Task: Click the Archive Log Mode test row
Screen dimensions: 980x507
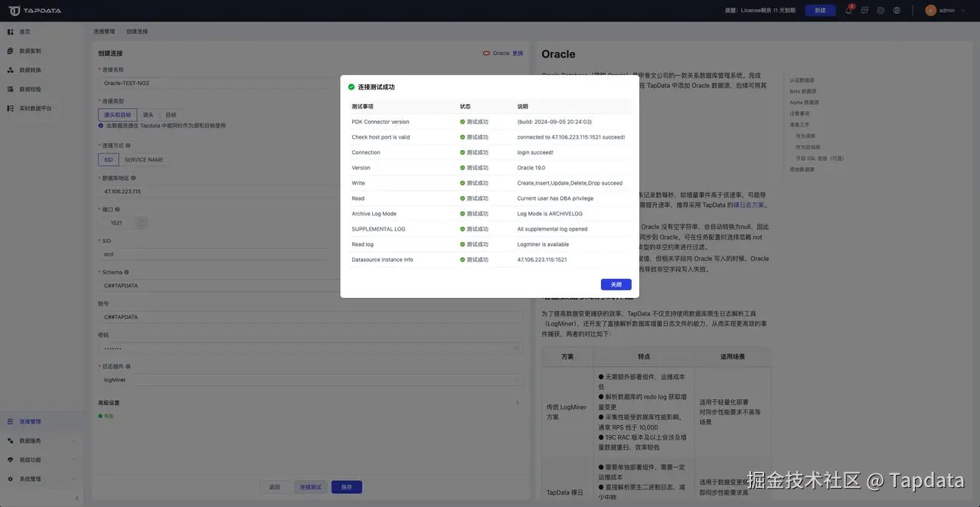Action: pyautogui.click(x=490, y=214)
